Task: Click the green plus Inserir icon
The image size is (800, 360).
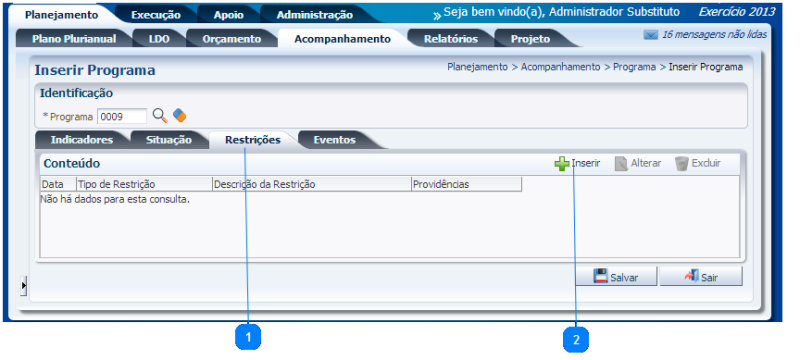Action: [x=562, y=164]
